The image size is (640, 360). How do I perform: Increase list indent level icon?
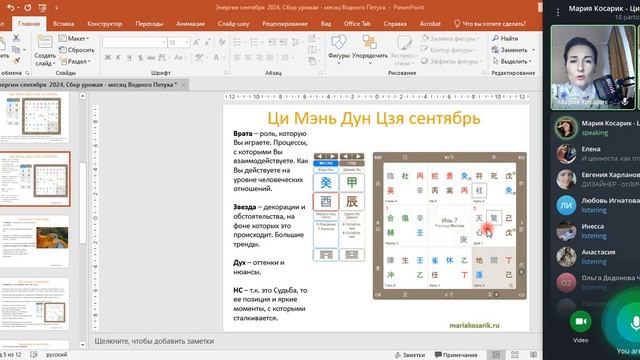tap(284, 42)
